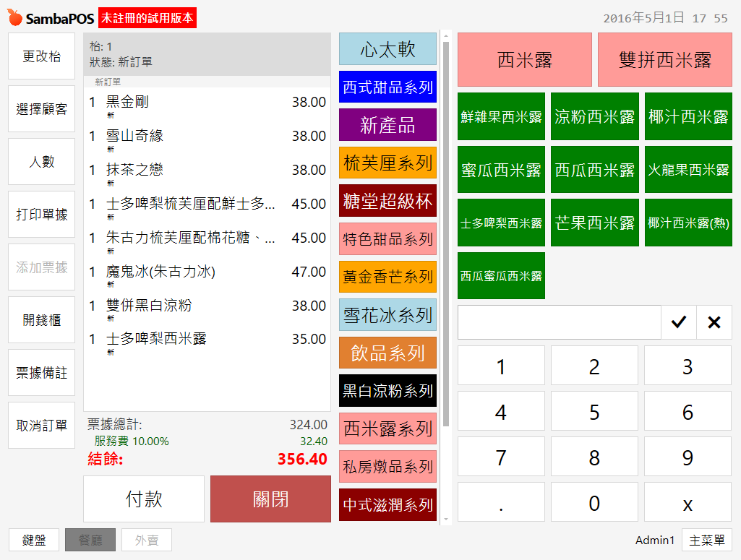Viewport: 741px width, 560px height.
Task: Click the category list scrollbar down arrow
Action: tap(445, 519)
